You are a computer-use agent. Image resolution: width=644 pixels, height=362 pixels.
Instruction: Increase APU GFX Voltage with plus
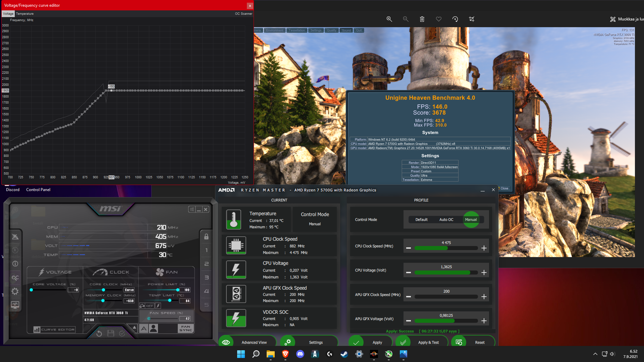coord(484,321)
